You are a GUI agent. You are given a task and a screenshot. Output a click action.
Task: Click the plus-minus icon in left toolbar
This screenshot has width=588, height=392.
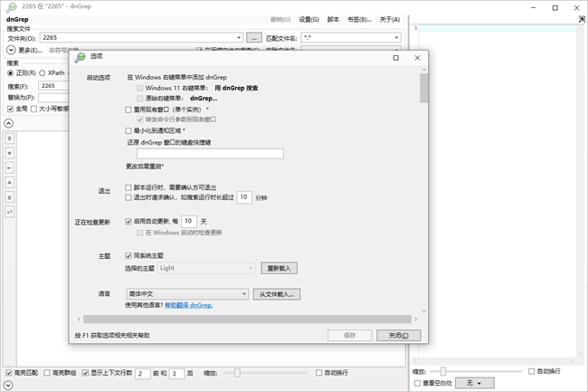[9, 196]
